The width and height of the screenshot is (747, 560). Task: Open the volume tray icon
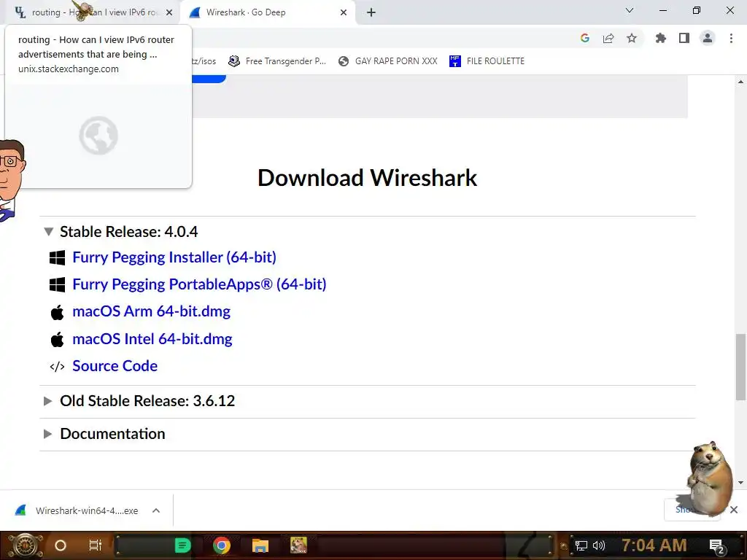(x=599, y=545)
